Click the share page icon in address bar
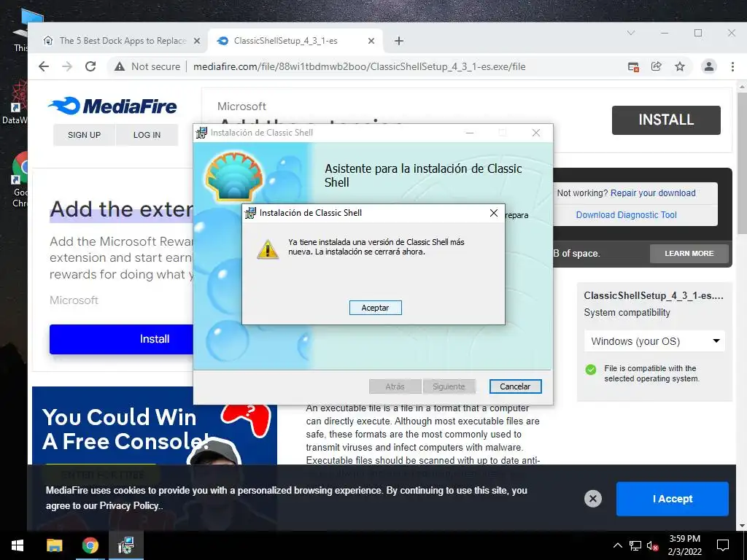Screen dimensions: 747x560 point(657,66)
